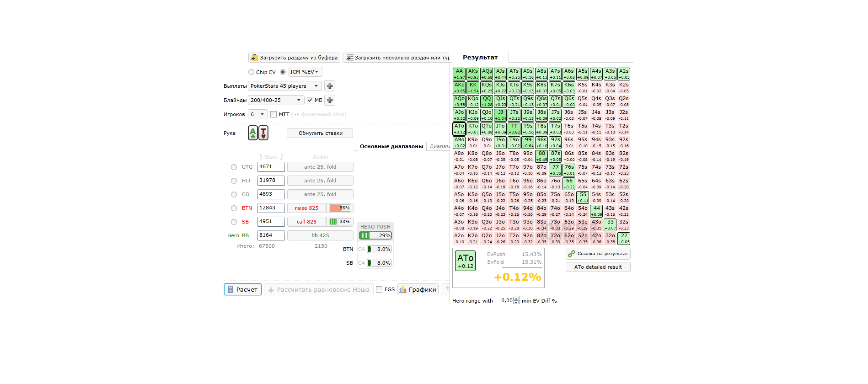The height and width of the screenshot is (384, 868).
Task: Select A2s cell in result grid
Action: click(x=624, y=74)
